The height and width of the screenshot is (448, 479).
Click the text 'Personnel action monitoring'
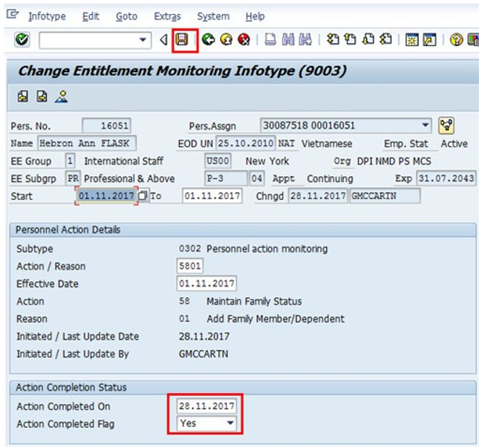267,249
